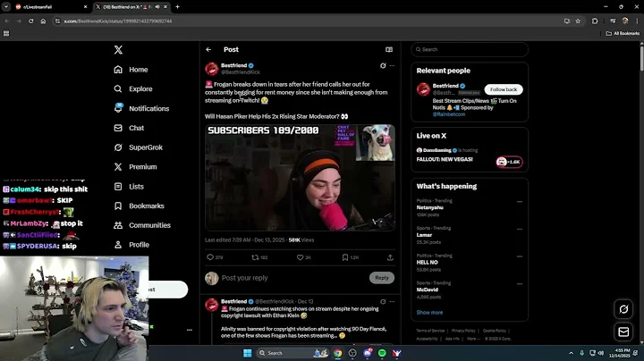Click the X search box
644x361 pixels.
click(x=470, y=49)
